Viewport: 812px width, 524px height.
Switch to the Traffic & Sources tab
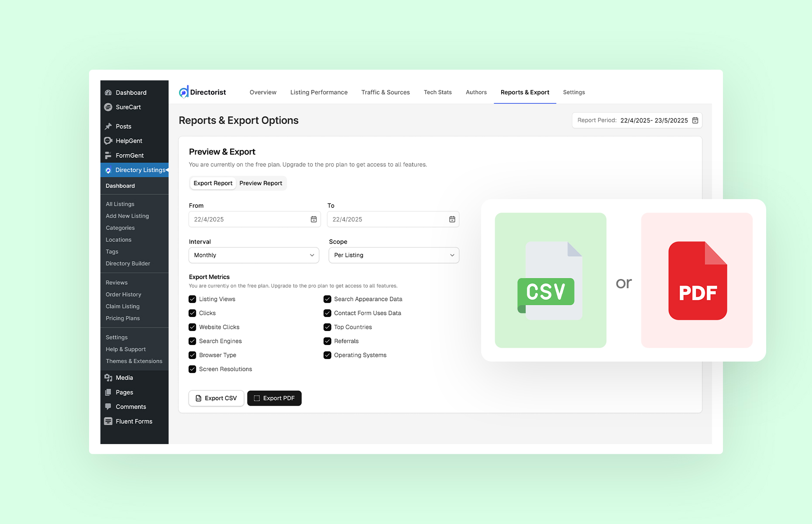[x=385, y=92]
